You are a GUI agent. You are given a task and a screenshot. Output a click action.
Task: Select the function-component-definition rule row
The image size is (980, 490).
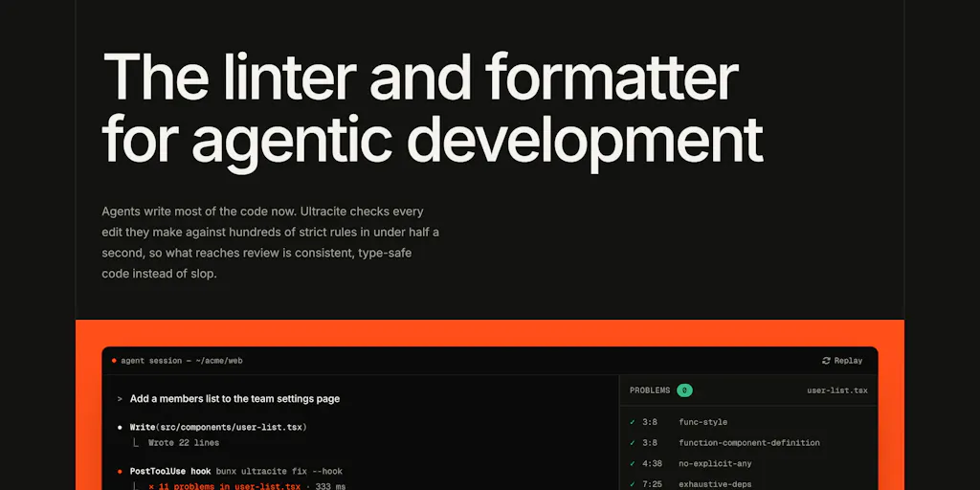tap(748, 442)
